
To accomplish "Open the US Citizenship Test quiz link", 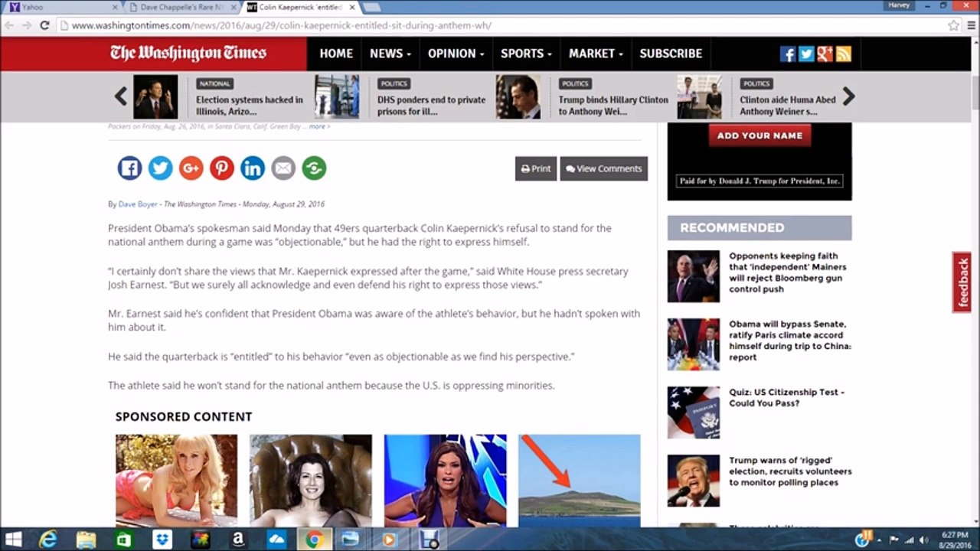I will [786, 397].
